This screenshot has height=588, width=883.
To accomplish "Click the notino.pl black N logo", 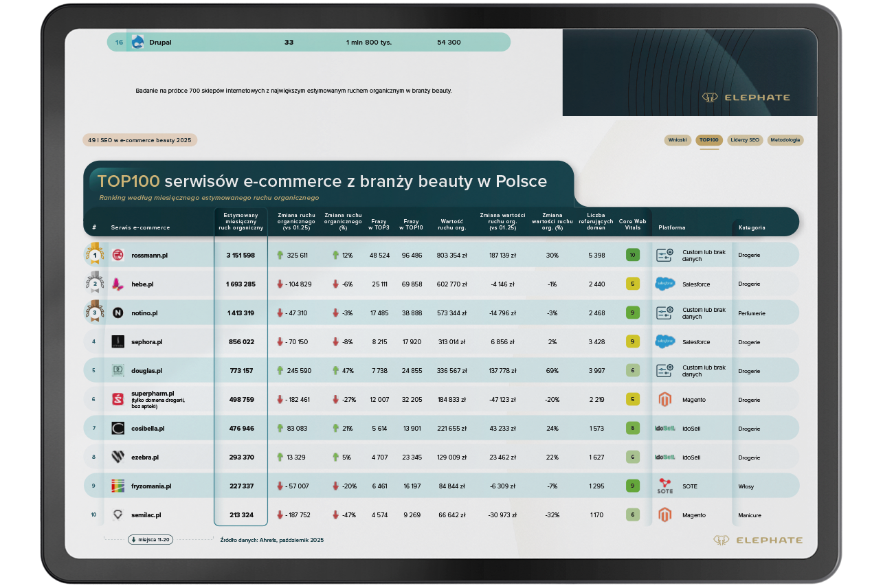I will [x=118, y=313].
